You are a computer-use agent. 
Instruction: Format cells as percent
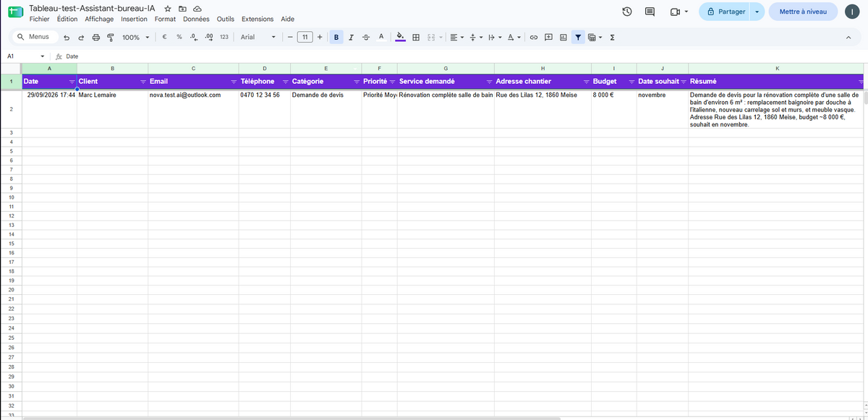179,37
